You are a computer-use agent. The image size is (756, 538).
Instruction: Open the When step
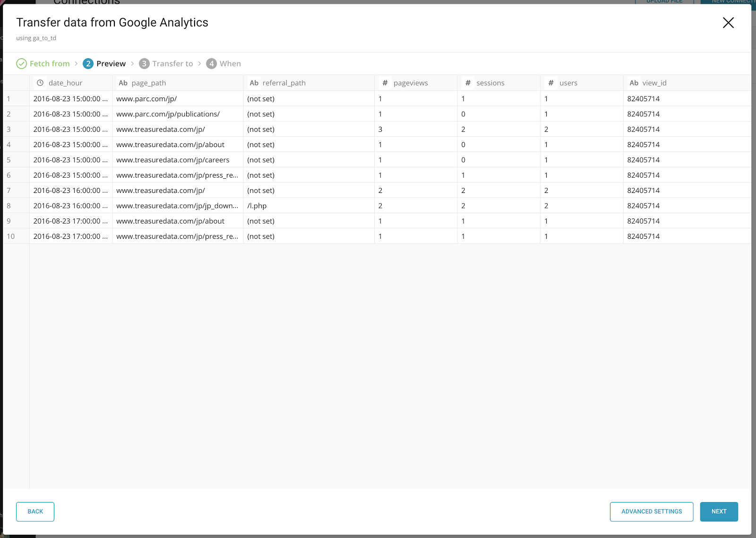point(230,64)
